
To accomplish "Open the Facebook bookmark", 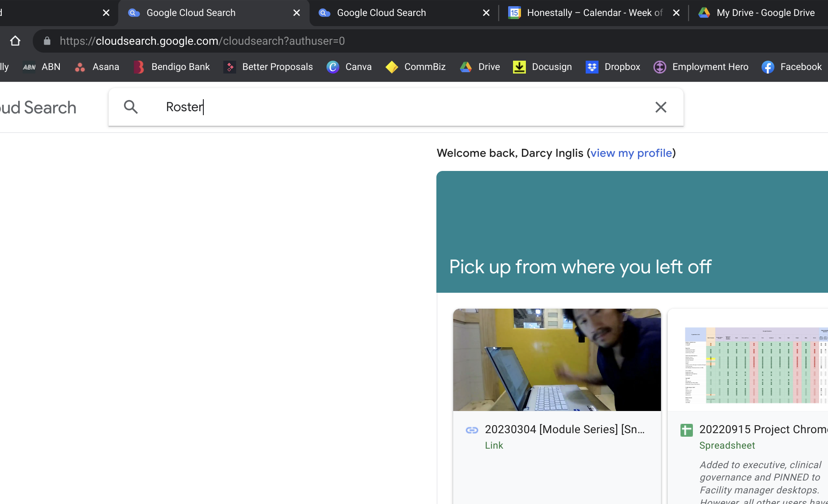I will [792, 67].
